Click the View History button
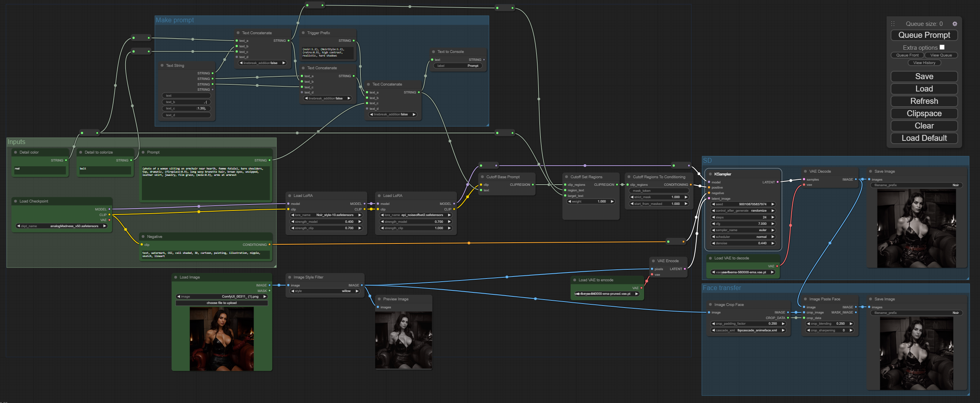This screenshot has width=980, height=403. [924, 63]
